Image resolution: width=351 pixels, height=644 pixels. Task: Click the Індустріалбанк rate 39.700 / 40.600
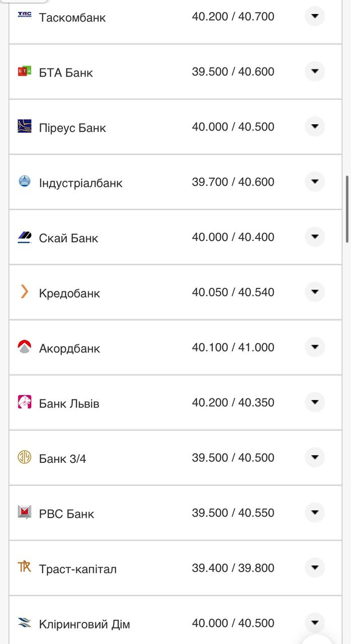233,182
